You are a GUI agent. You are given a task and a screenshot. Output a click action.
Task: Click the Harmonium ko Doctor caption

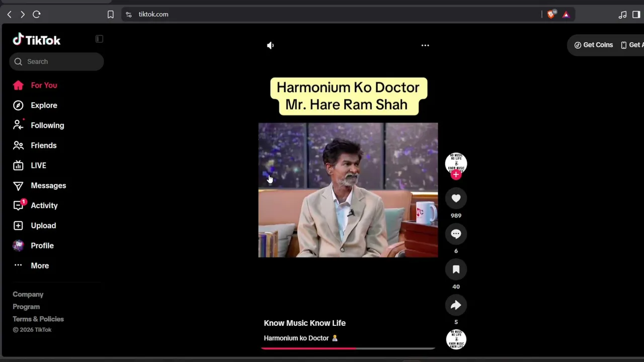301,338
